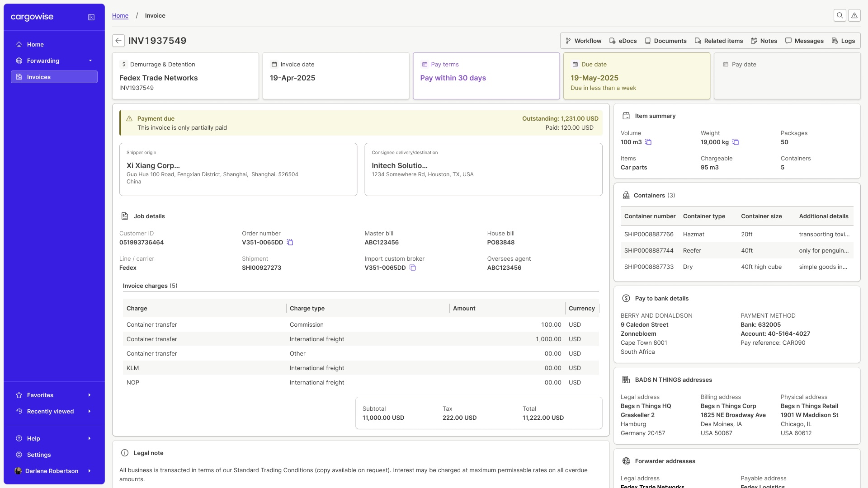Viewport: 868px width, 488px height.
Task: Click the Home house icon in the sidebar
Action: tap(19, 44)
